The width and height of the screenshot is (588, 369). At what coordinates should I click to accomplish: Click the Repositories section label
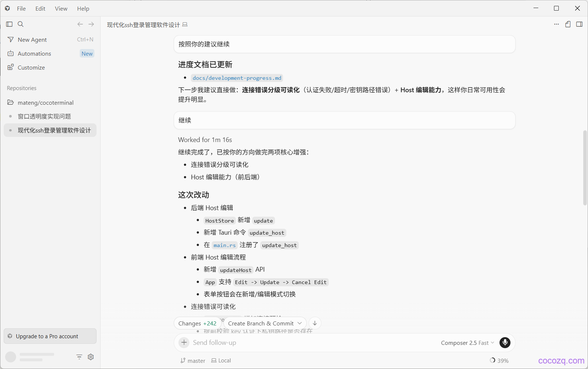pos(22,88)
